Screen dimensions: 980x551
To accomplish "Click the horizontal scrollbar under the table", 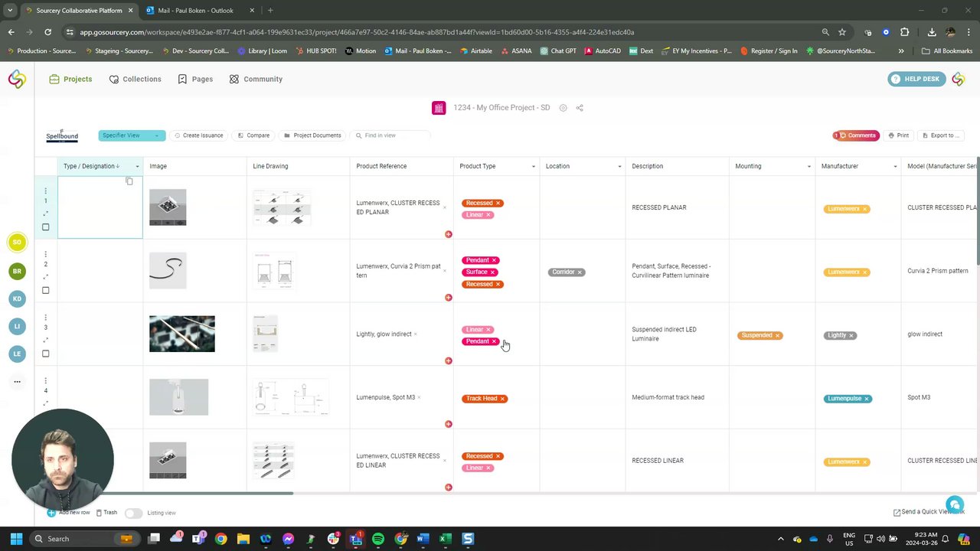I will click(164, 494).
